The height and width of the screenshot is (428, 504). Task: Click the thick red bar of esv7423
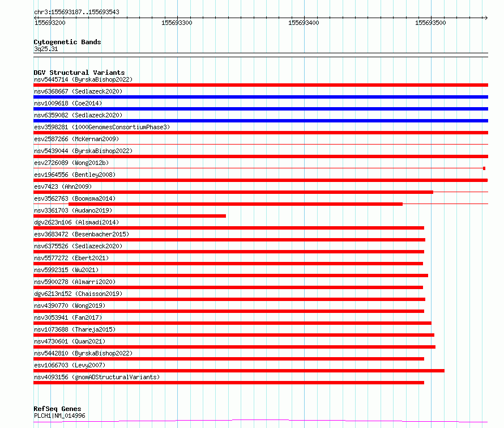pos(233,192)
